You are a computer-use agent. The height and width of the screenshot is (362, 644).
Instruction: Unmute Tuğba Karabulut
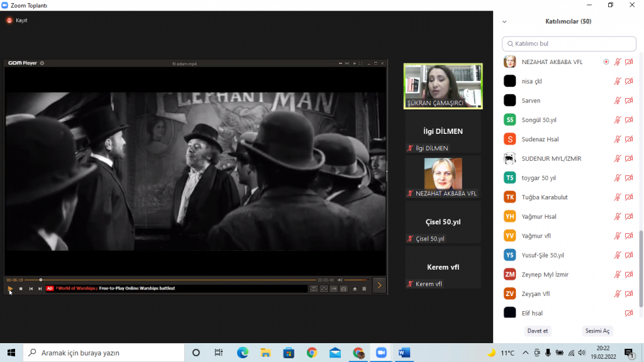(x=618, y=197)
